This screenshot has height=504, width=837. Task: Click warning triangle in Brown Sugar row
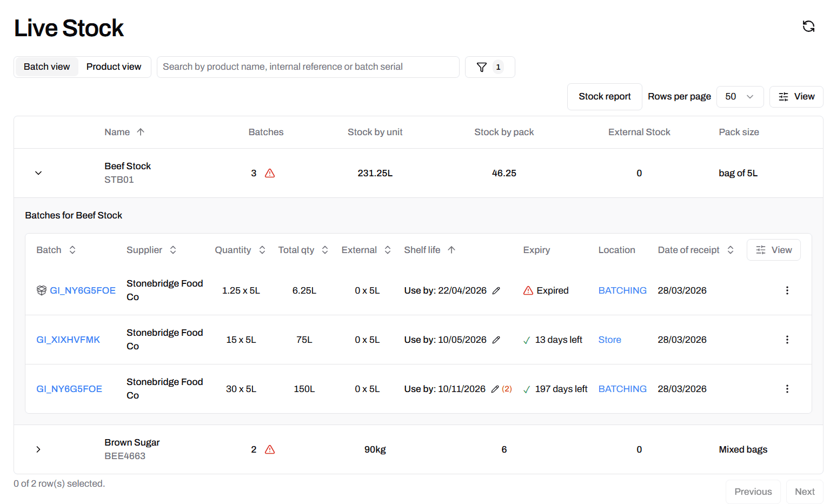coord(270,450)
